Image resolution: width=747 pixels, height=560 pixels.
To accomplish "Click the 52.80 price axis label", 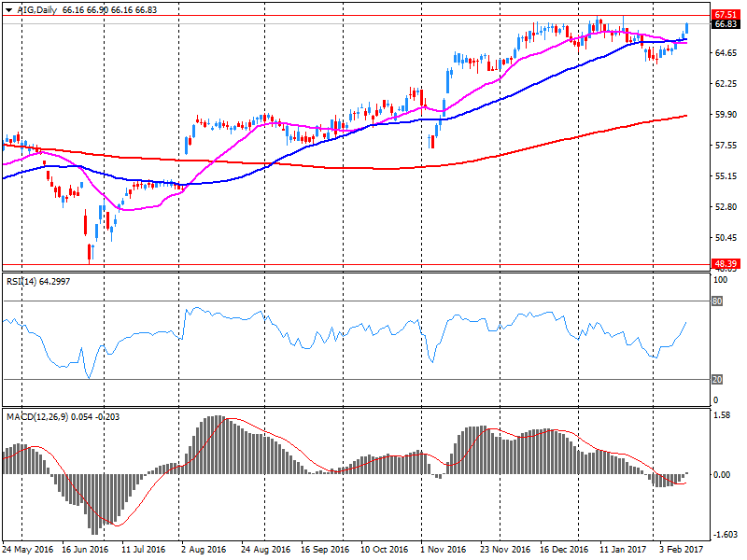I will pos(726,206).
